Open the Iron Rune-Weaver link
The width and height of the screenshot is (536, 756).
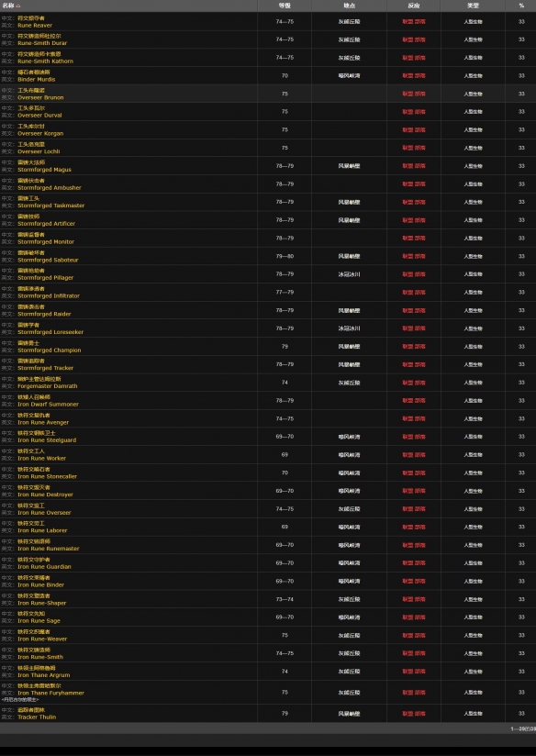click(x=42, y=639)
